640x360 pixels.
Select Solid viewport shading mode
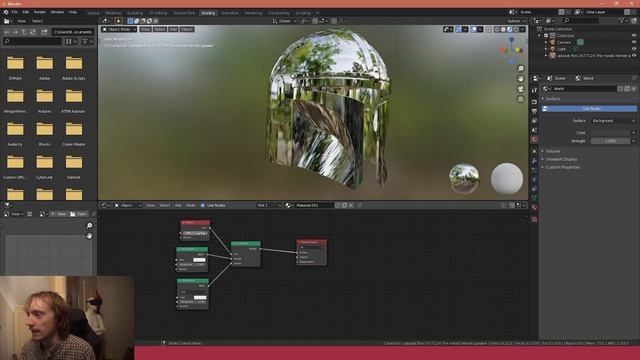(503, 29)
